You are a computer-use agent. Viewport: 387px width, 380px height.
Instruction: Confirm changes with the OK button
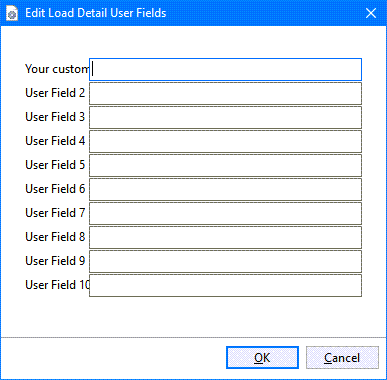pyautogui.click(x=262, y=358)
